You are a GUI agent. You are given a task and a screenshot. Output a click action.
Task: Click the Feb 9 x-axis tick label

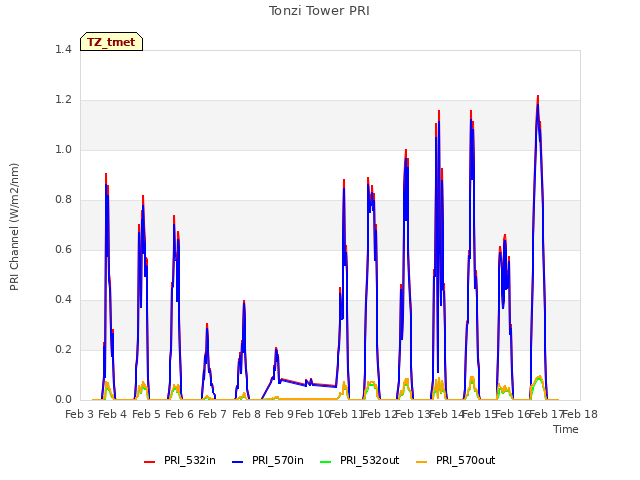click(279, 415)
